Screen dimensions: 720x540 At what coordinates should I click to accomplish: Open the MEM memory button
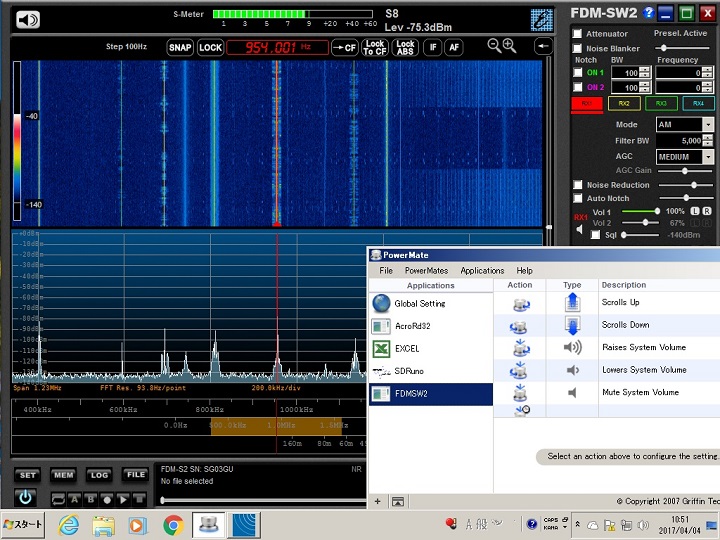[63, 475]
